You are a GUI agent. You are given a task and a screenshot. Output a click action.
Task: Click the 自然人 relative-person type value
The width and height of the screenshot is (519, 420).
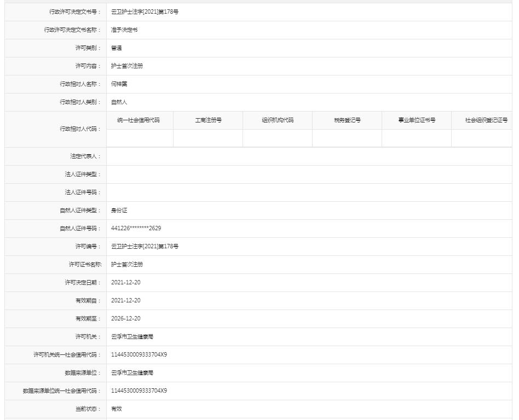click(x=120, y=102)
